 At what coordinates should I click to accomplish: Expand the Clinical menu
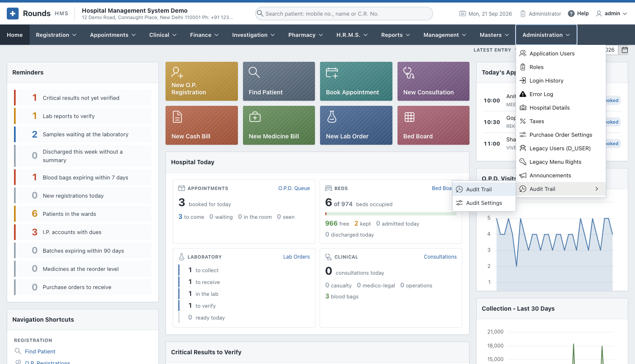(x=163, y=35)
